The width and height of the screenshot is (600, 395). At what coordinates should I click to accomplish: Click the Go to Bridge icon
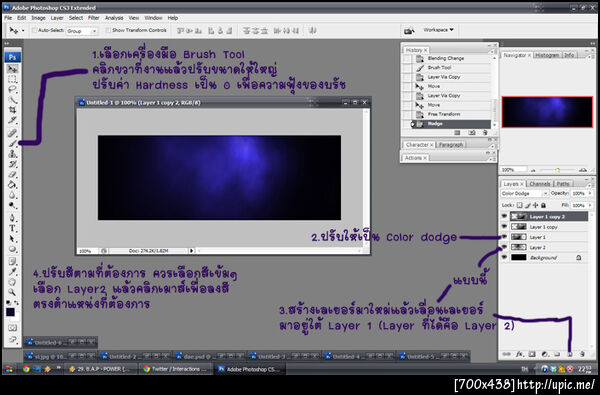(409, 31)
